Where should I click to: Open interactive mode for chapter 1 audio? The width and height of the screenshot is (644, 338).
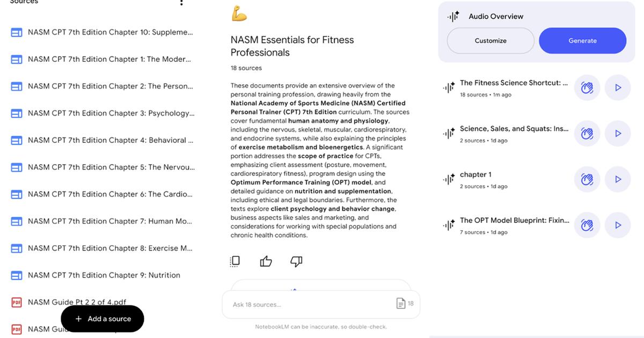click(x=587, y=179)
